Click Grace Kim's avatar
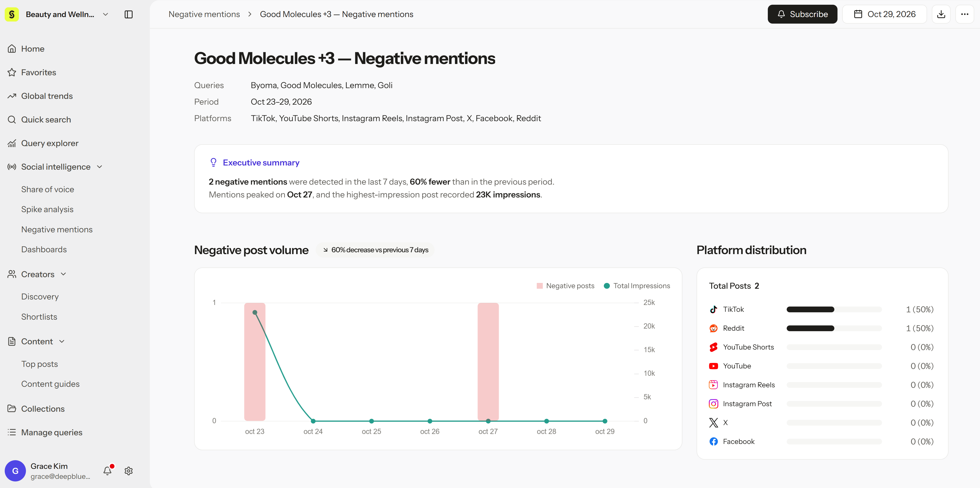 coord(15,471)
